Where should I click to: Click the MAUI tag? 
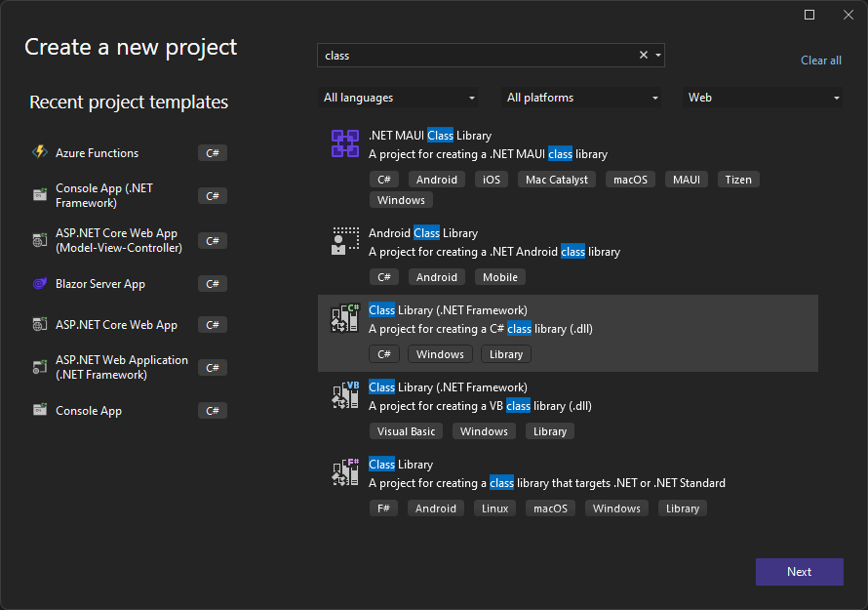coord(686,180)
